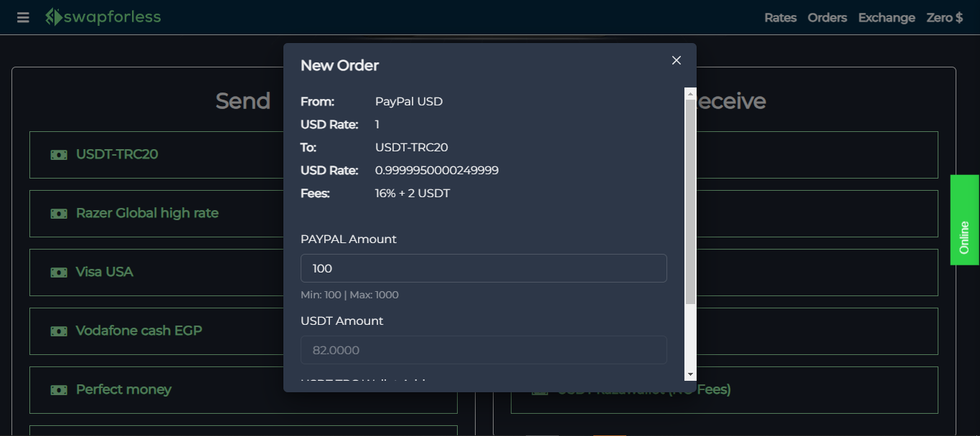Open the Rates page
This screenshot has height=436, width=980.
pyautogui.click(x=780, y=17)
